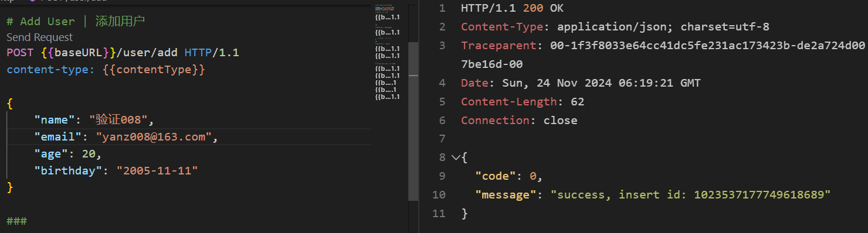Click the wrapped '7be16d-00' text

coord(491,64)
